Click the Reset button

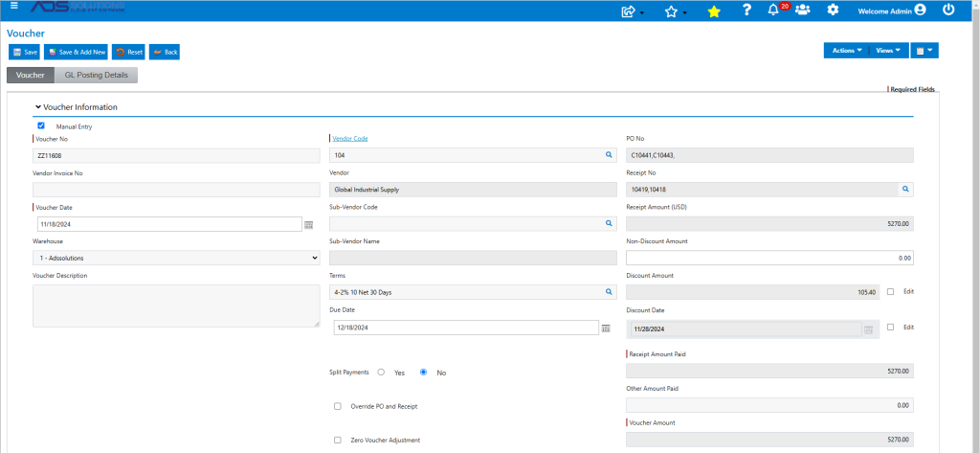coord(129,52)
